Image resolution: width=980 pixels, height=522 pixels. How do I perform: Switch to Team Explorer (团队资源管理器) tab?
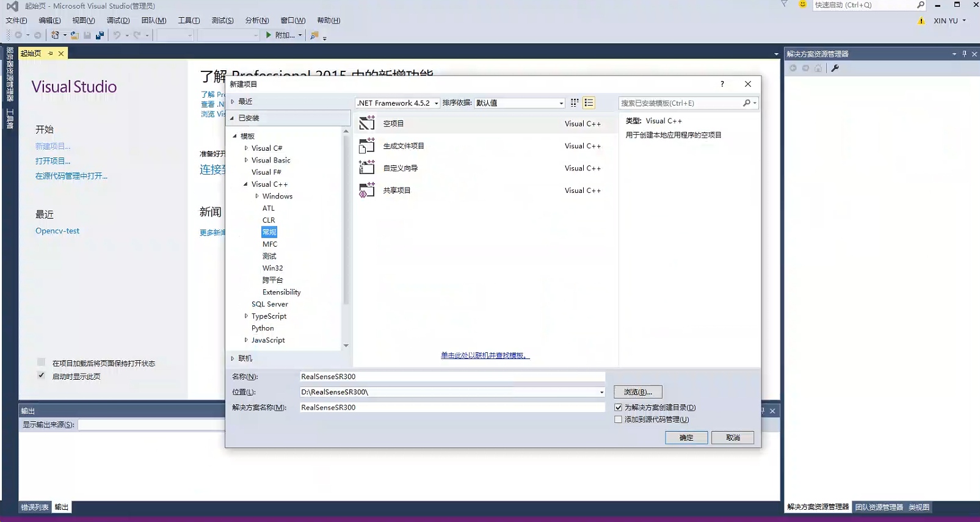[879, 507]
